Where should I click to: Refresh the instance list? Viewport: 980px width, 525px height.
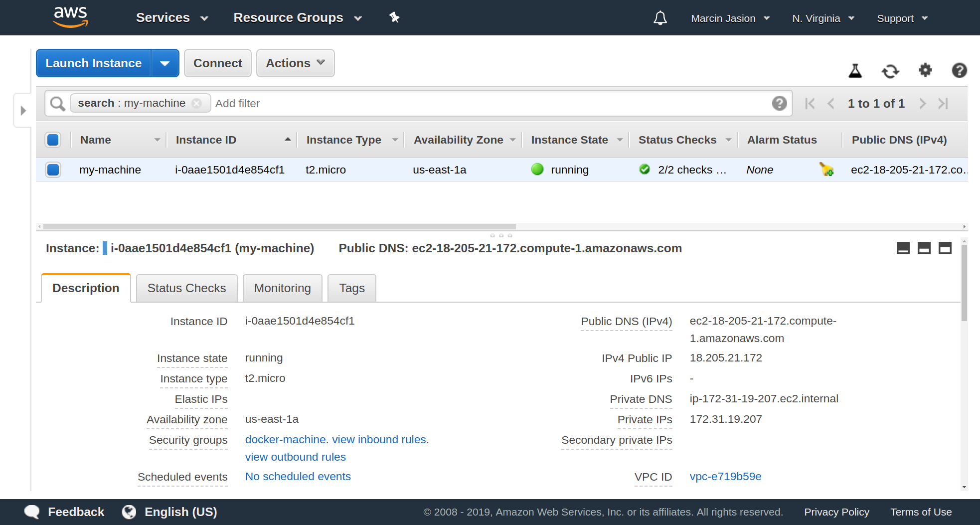coord(890,71)
